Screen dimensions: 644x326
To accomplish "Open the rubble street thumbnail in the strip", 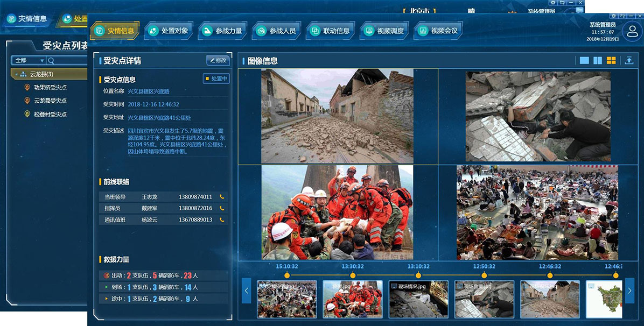I will coord(550,299).
